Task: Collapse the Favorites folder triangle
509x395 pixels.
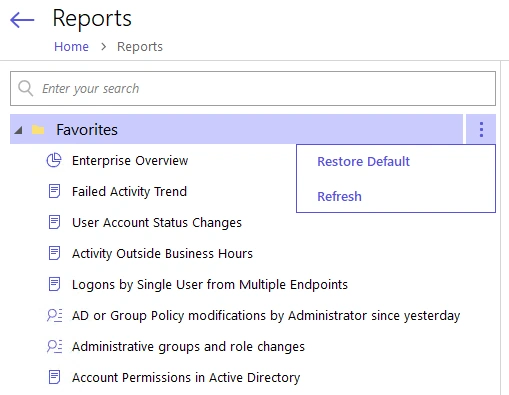Action: pyautogui.click(x=19, y=130)
